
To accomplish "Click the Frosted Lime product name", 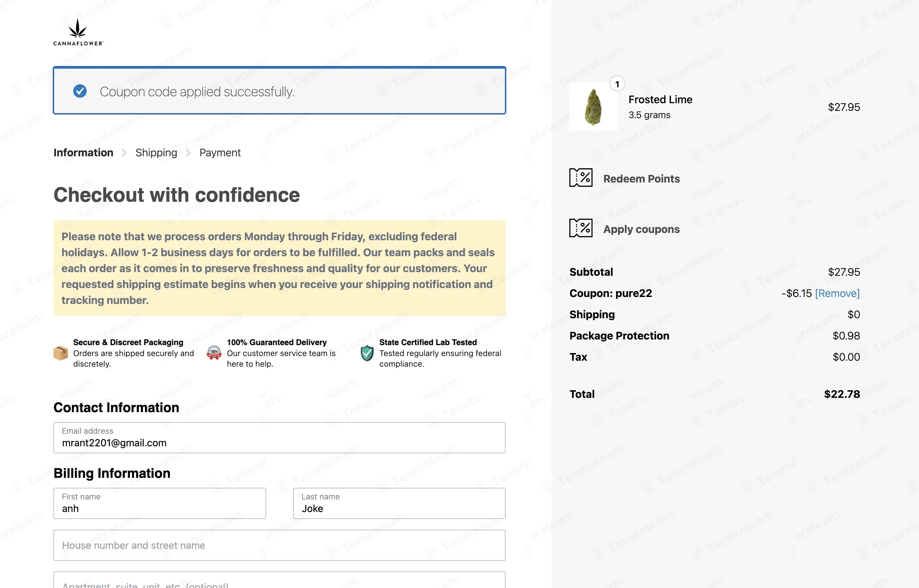I will (660, 99).
